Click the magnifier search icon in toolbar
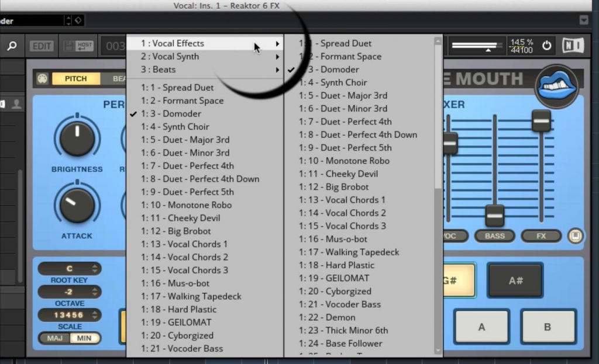 point(12,46)
